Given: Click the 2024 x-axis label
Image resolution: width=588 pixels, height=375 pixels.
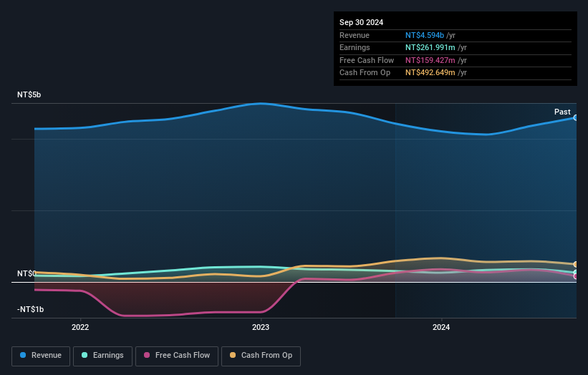Looking at the screenshot, I should [x=441, y=327].
